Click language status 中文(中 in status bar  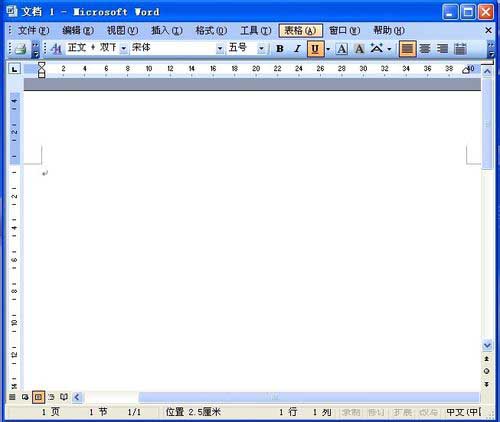464,412
